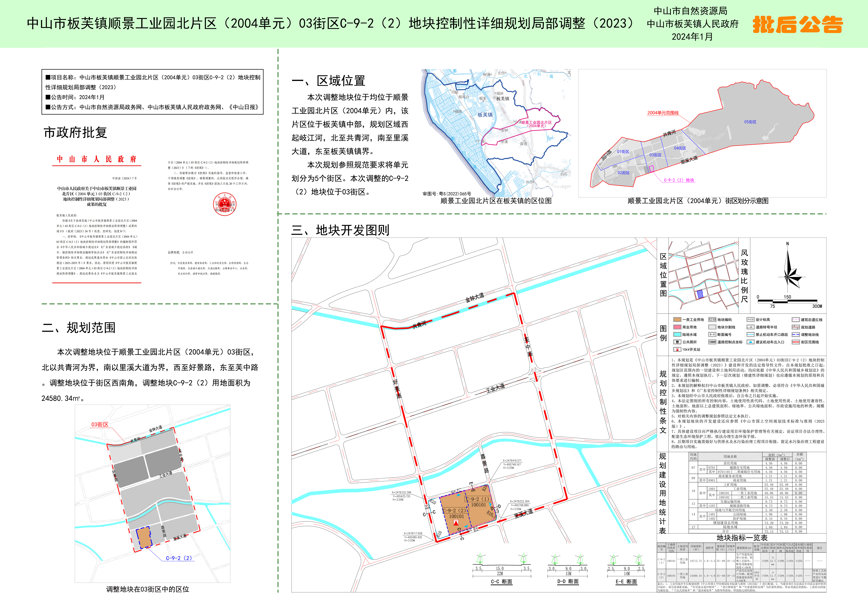The image size is (868, 614).
Task: Click the 地块编码 C2-03 legend icon
Action: [x=712, y=319]
